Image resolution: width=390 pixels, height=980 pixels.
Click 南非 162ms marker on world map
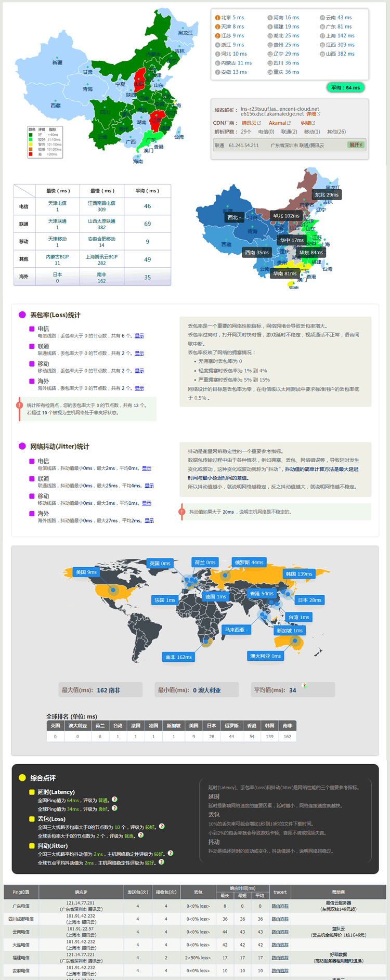click(178, 657)
